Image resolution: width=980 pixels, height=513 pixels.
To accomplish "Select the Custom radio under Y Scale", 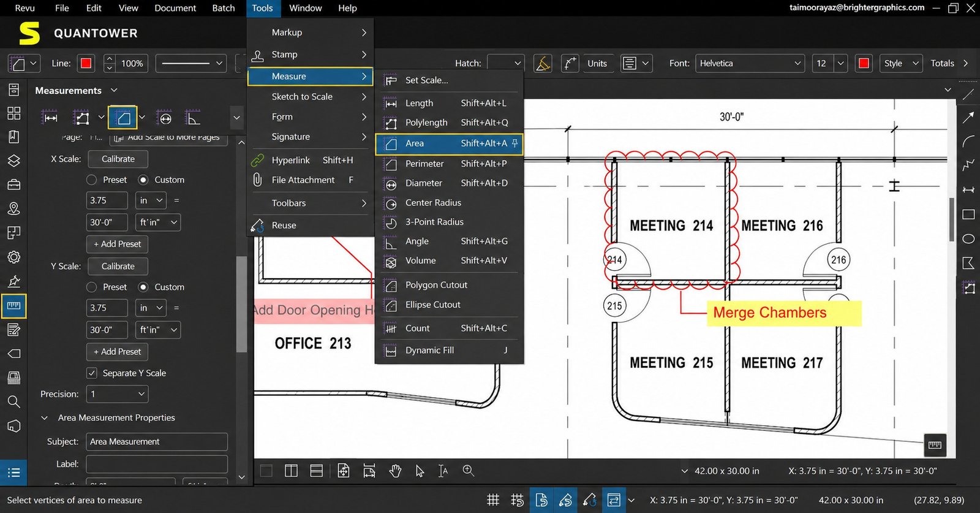I will pyautogui.click(x=143, y=287).
